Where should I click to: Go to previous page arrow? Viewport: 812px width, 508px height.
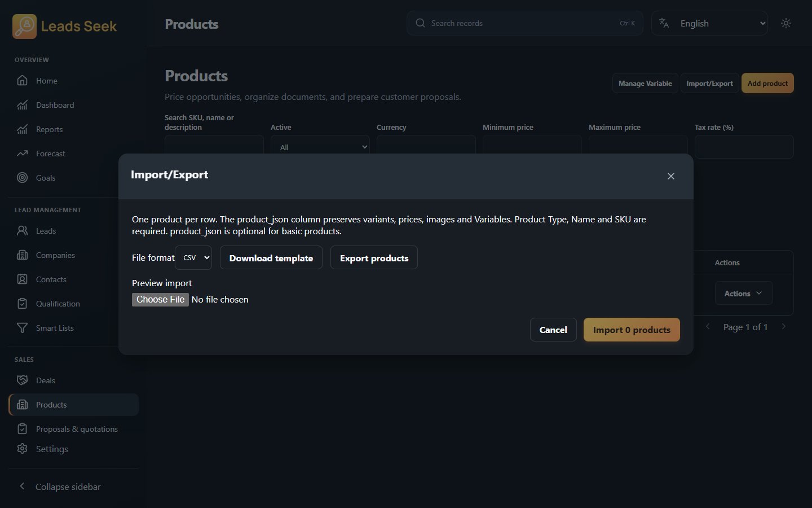[x=708, y=327]
